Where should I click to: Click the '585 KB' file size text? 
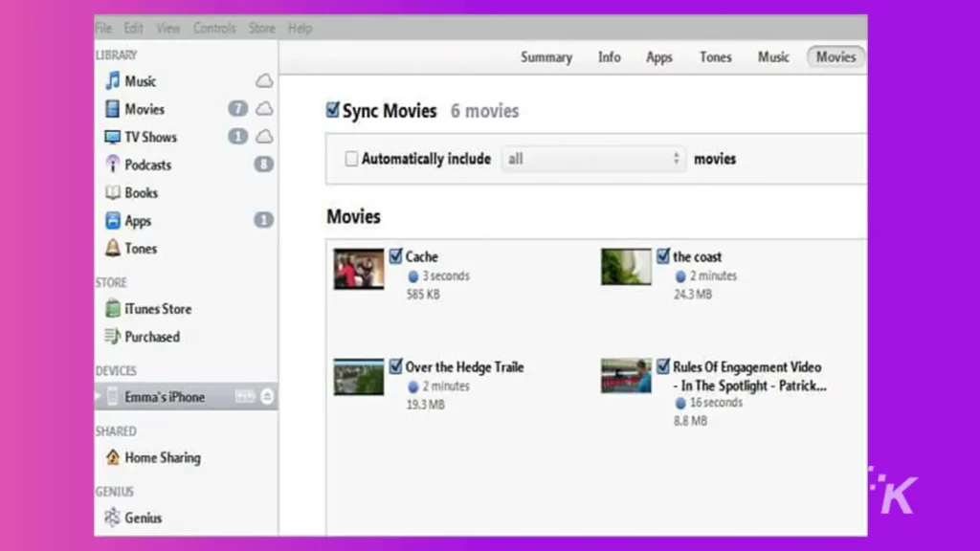tap(423, 295)
